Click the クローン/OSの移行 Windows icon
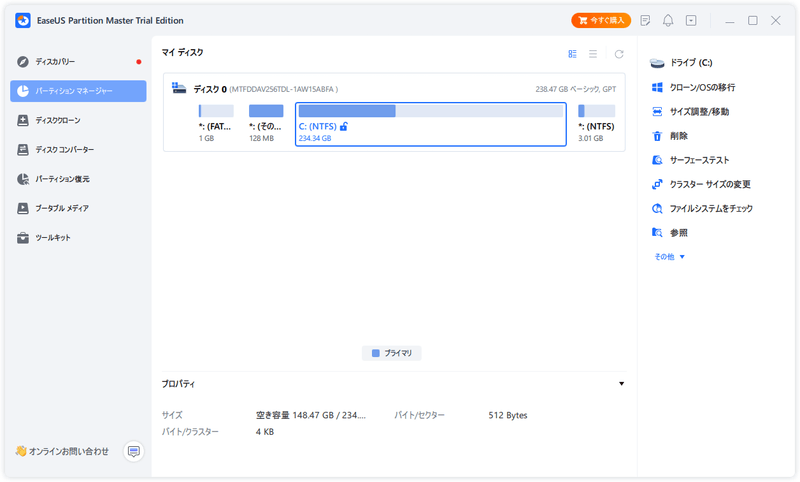Viewport: 800px width, 482px height. click(x=657, y=88)
